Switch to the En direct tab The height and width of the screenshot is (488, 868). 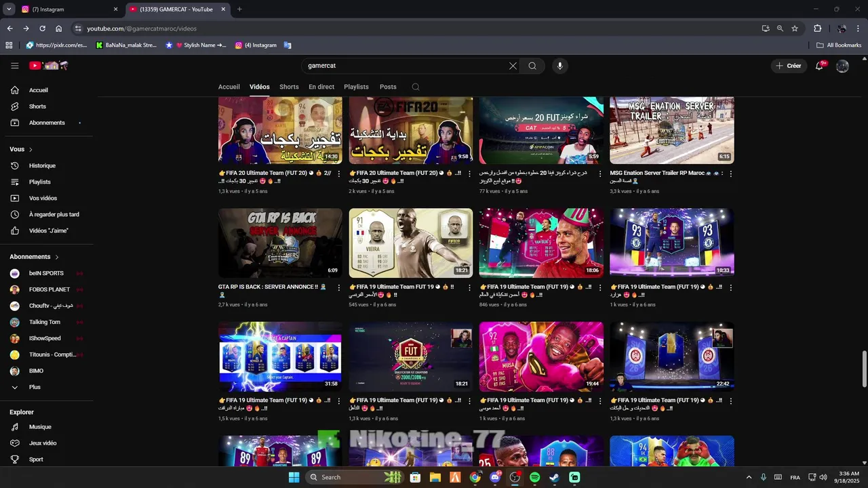321,87
